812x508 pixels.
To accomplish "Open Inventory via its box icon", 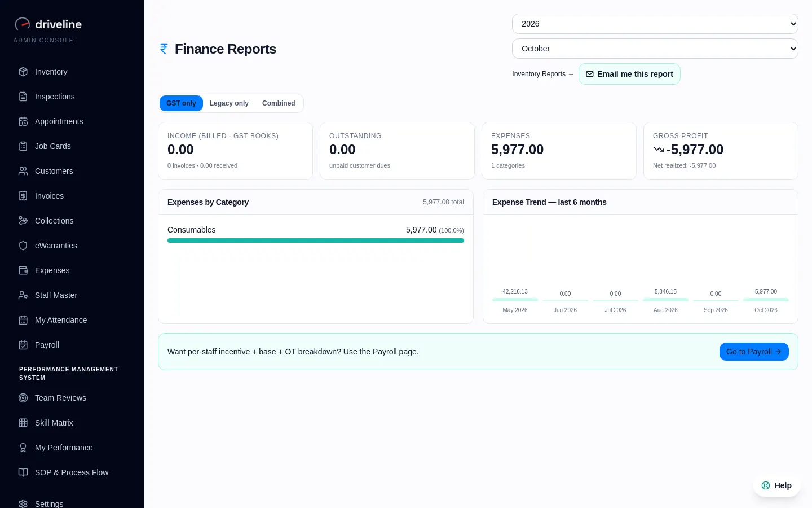I will click(x=23, y=72).
